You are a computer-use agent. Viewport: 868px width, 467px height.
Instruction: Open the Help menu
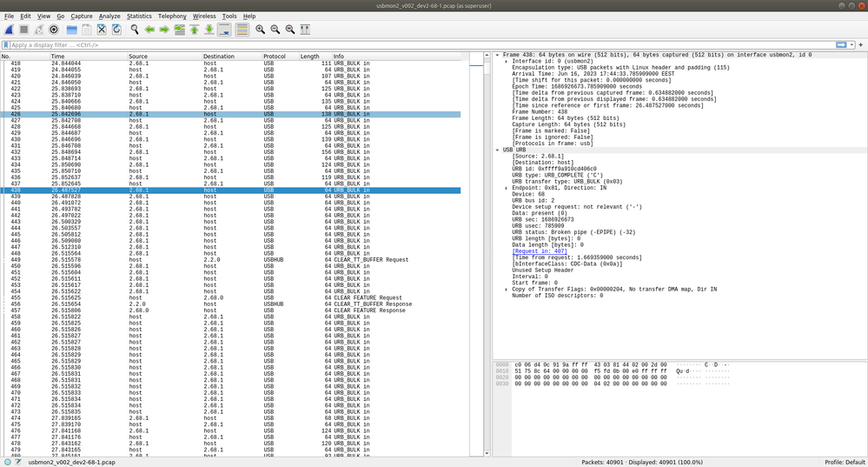tap(249, 16)
